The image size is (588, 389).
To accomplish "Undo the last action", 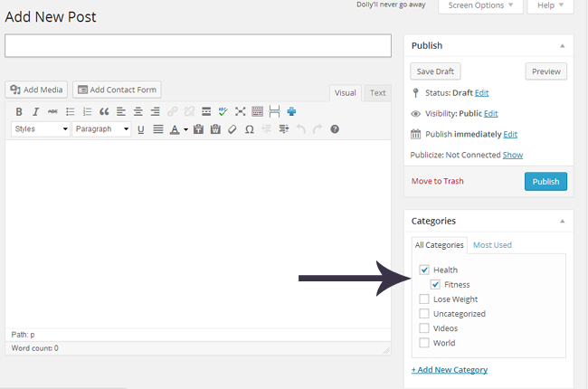I will click(x=300, y=129).
